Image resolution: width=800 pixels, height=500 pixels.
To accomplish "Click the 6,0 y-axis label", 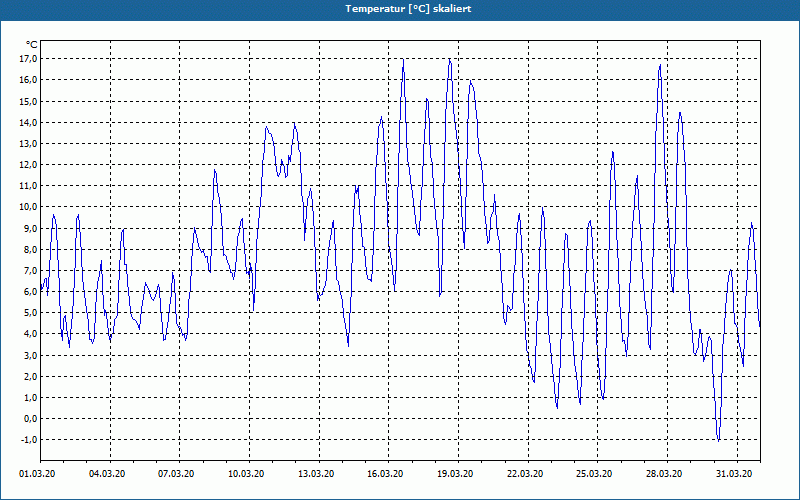I will coord(31,291).
